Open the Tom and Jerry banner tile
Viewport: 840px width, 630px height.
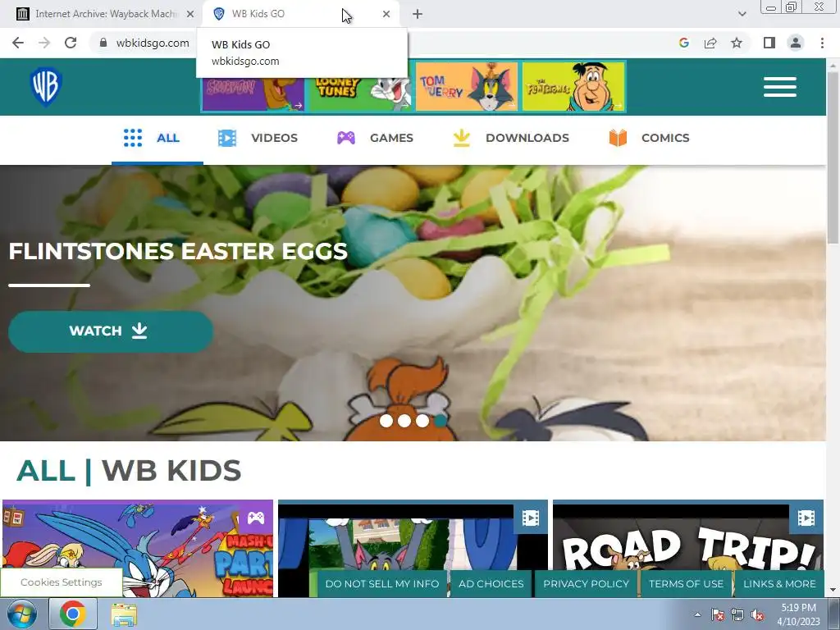(467, 87)
